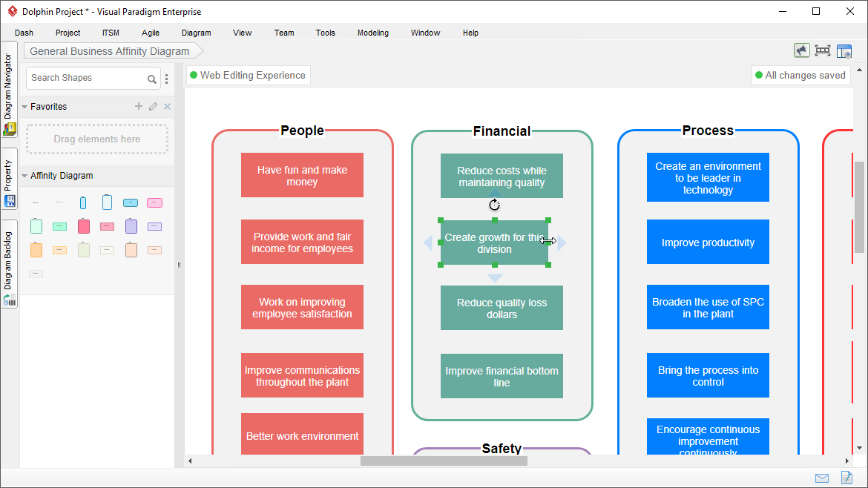Choose the light purple card shape

154,226
